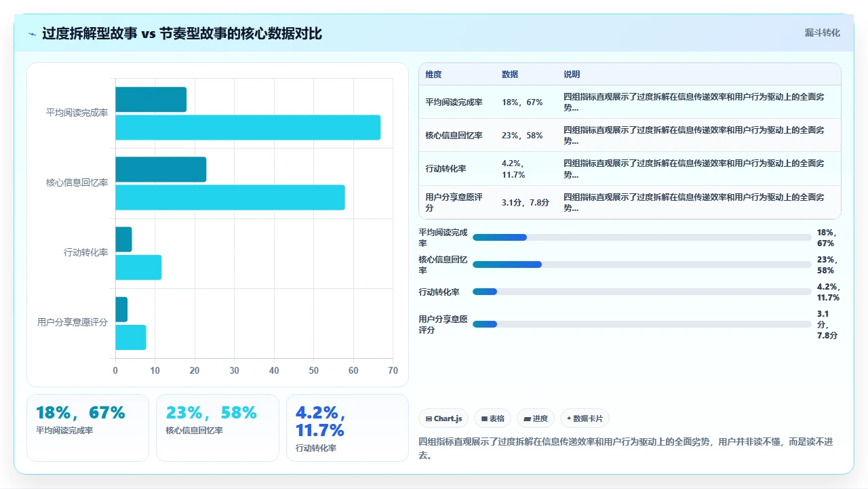Click the light cyan bar for 用户分享意愿评分

131,337
